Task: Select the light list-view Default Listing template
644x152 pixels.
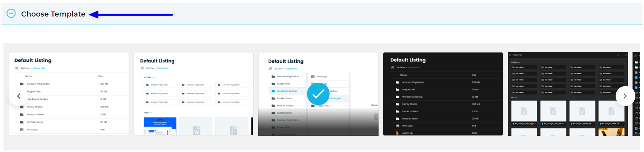Action: point(69,94)
